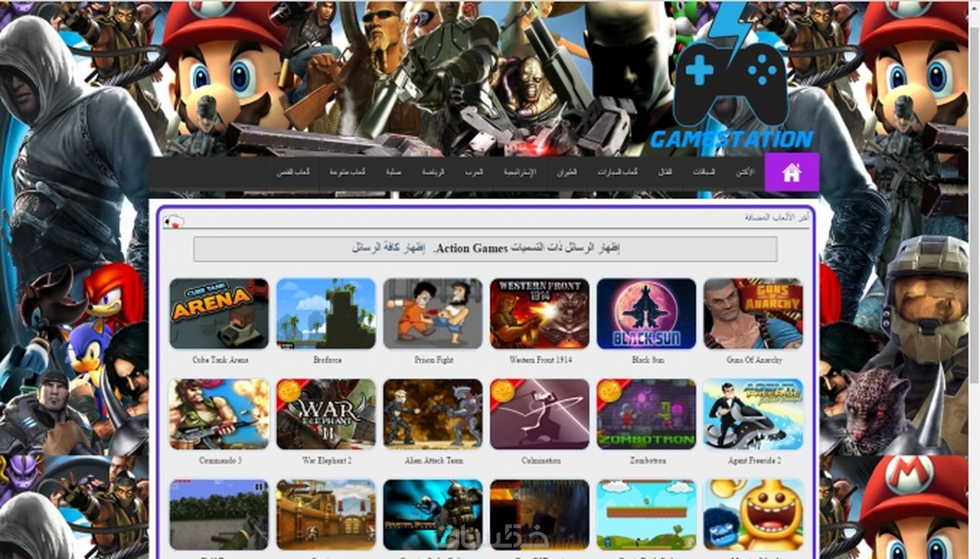980x559 pixels.
Task: Click the Zombotron title link
Action: (648, 460)
